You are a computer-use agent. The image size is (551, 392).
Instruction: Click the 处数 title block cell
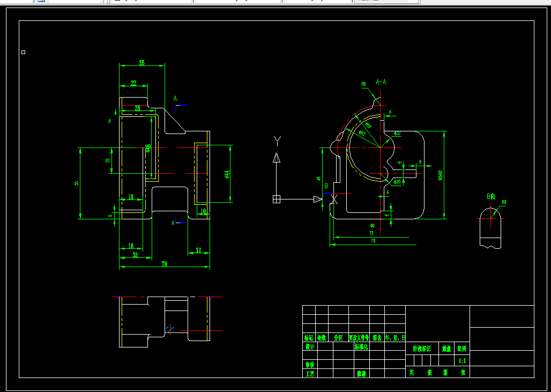click(x=322, y=338)
